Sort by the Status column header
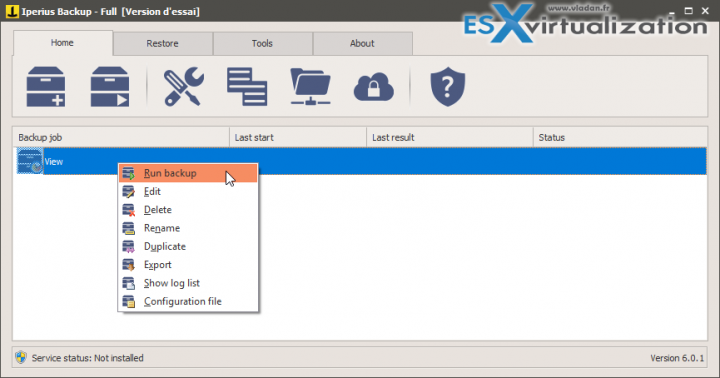 coord(620,137)
